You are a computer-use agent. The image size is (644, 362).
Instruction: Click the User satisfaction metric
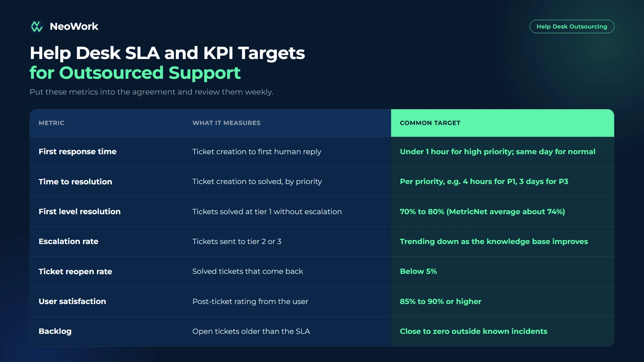[x=72, y=301]
